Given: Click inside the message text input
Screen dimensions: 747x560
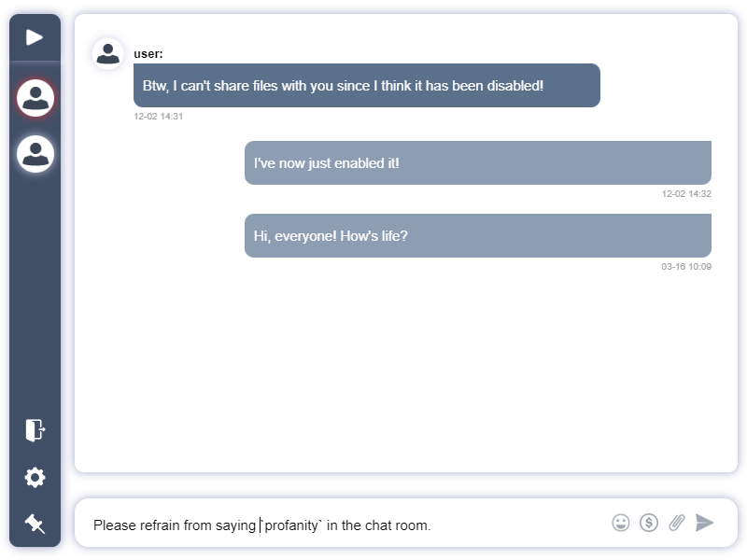Looking at the screenshot, I should pyautogui.click(x=345, y=525).
